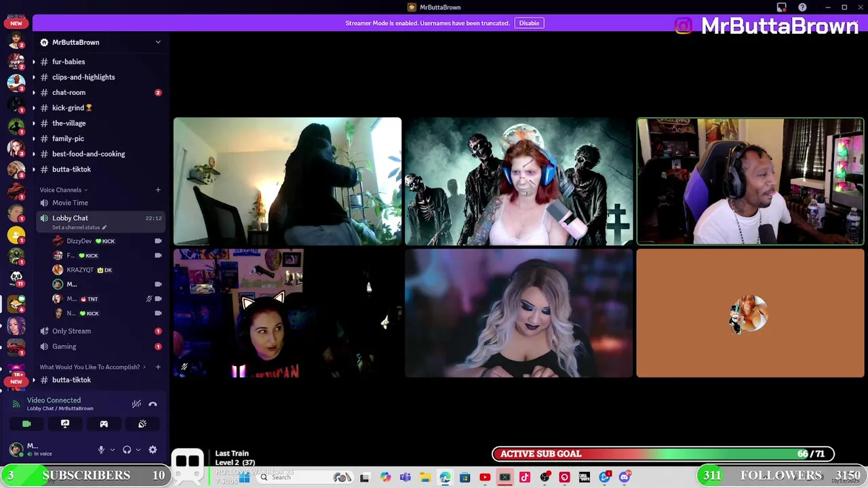Click the Share Your Screen button
868x488 pixels.
[65, 424]
